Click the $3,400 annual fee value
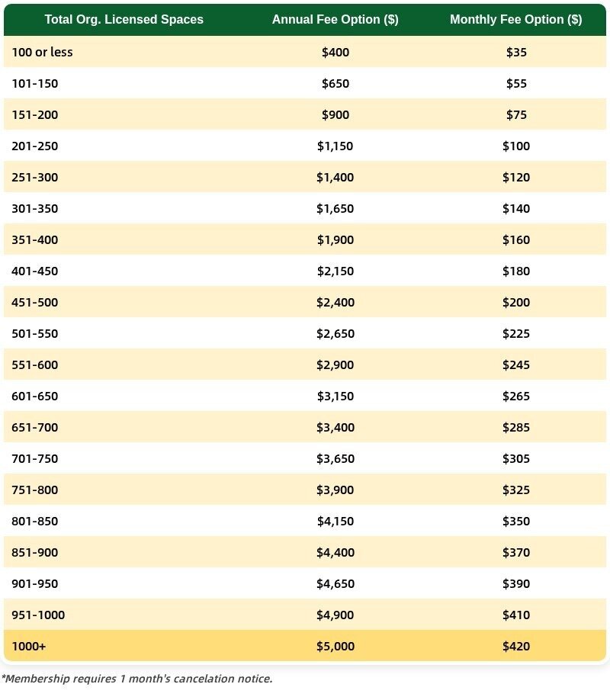This screenshot has width=610, height=700. (x=335, y=428)
